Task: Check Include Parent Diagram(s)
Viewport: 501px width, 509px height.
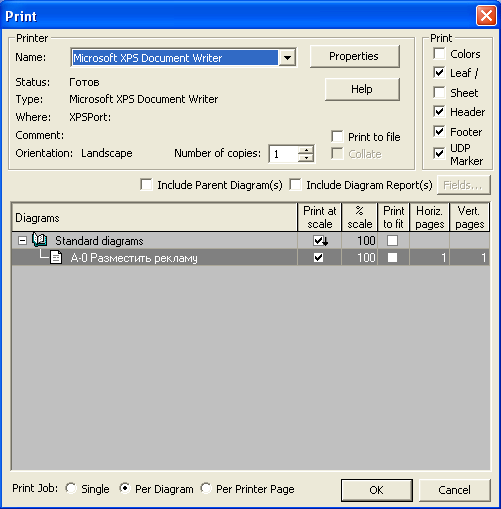Action: [x=146, y=184]
